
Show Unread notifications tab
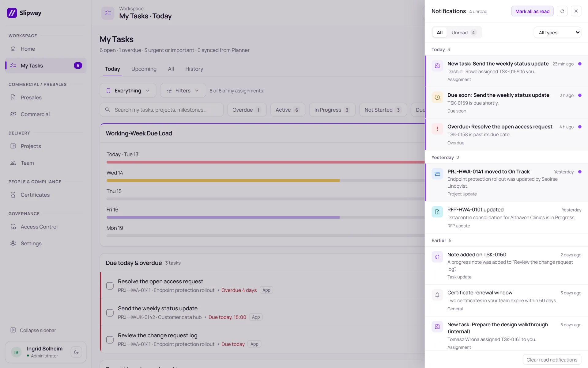click(464, 33)
